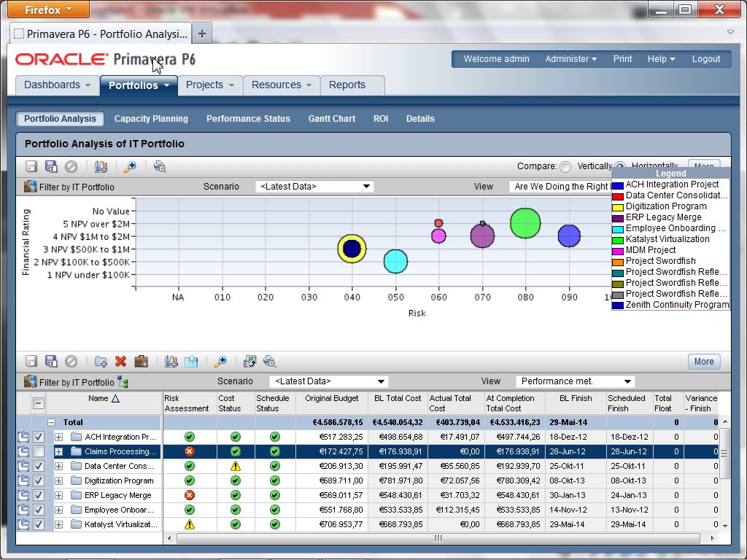
Task: Open the ROI page
Action: (381, 119)
